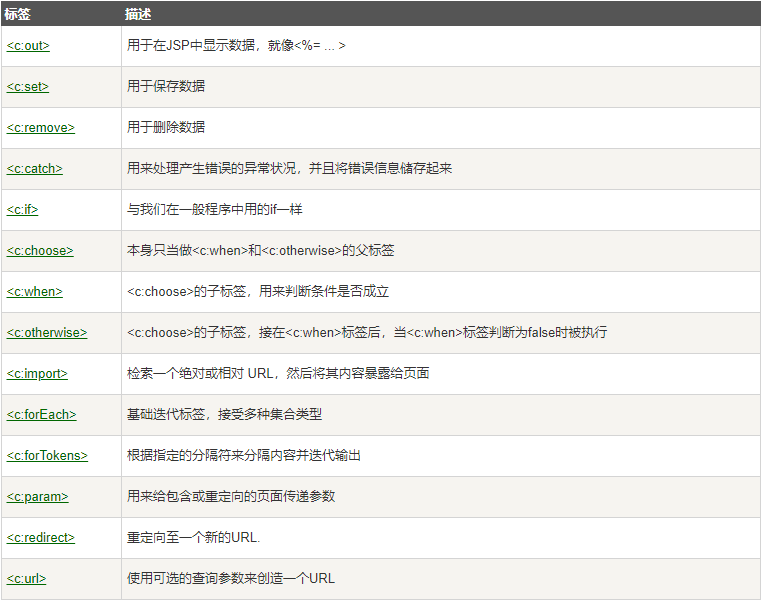Select the description 重定向至一个新的URL.

(194, 537)
